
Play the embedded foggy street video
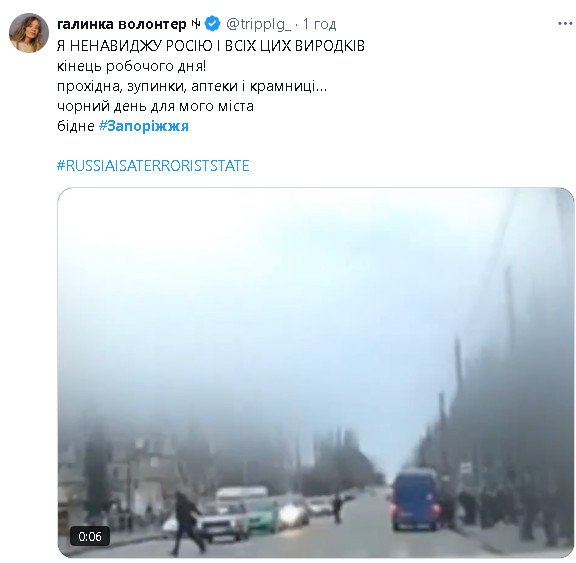coord(316,372)
